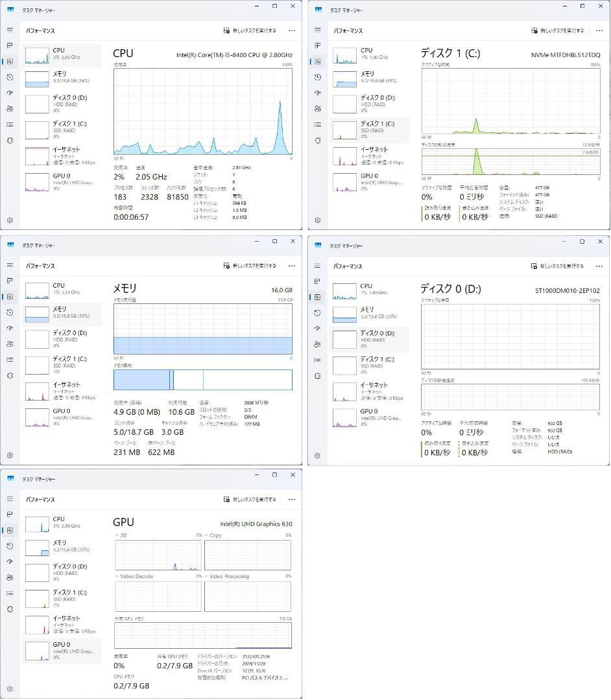The image size is (611, 700).
Task: Click the memory composition bar graph
Action: [202, 379]
